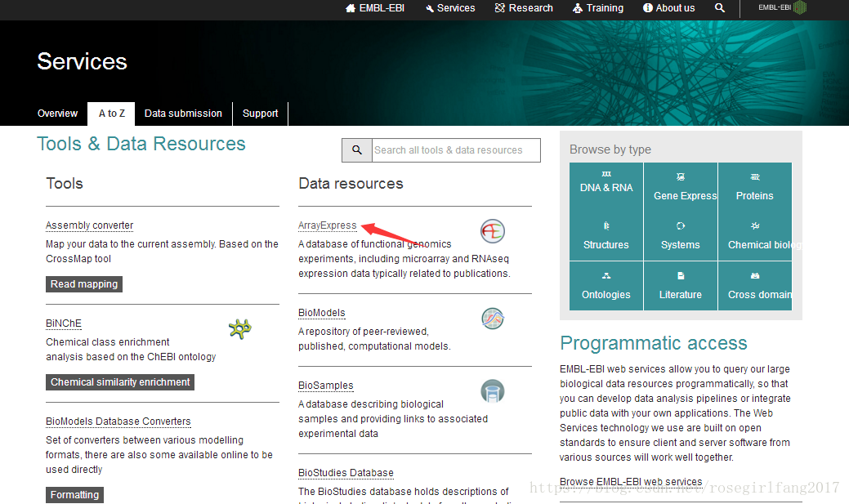Click the Tools & Data Resources heading

click(x=141, y=144)
